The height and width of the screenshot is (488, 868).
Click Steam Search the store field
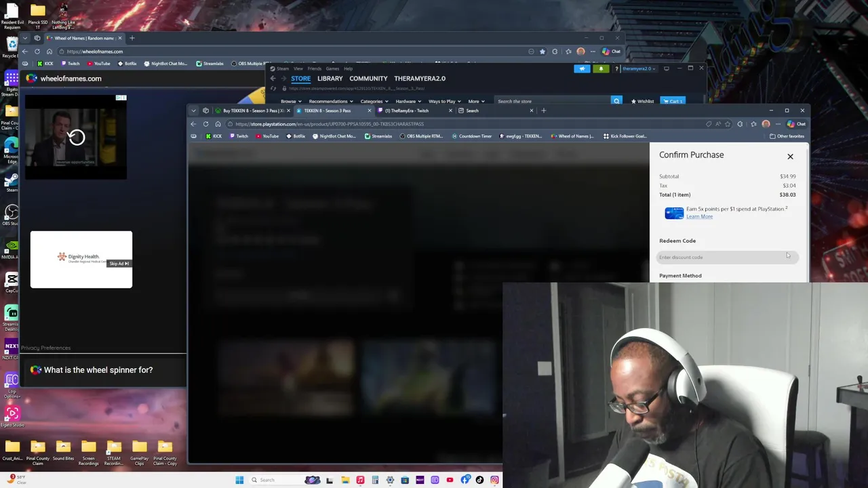click(551, 102)
